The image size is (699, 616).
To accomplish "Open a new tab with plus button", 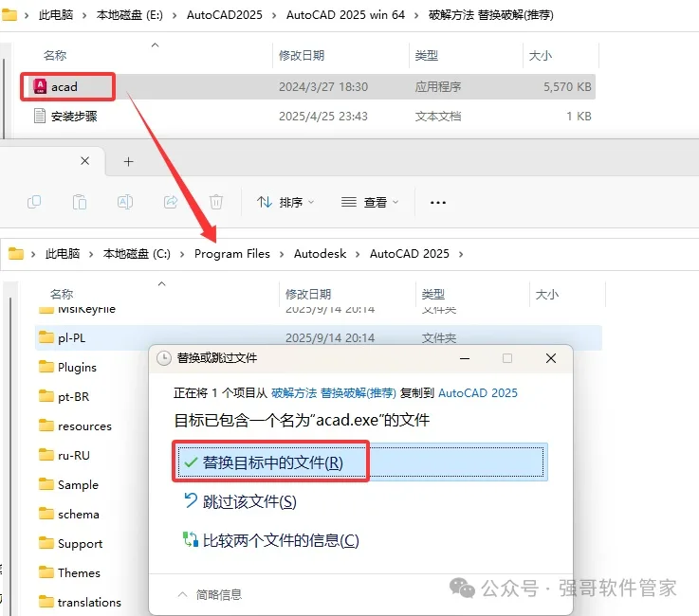I will point(128,161).
